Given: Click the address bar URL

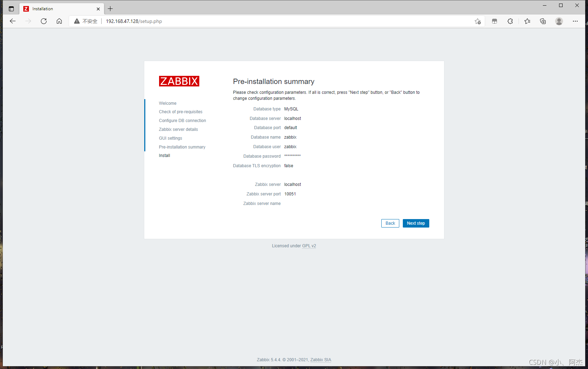Looking at the screenshot, I should (x=134, y=21).
